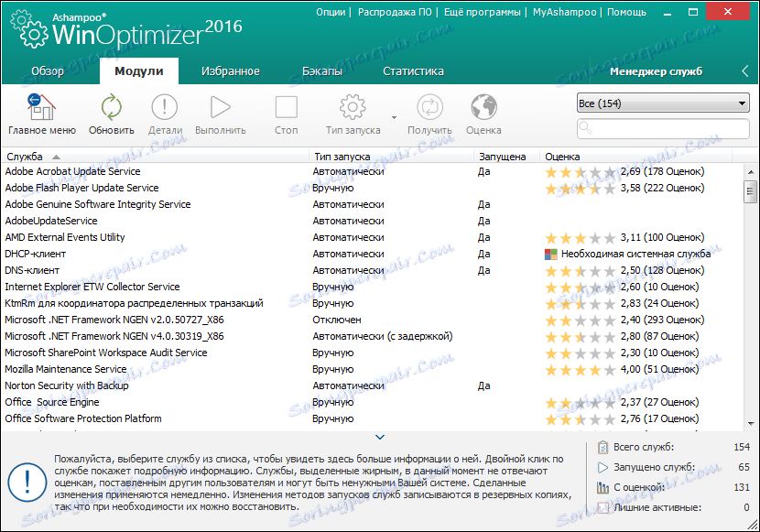Switch to the Статистика tab
The height and width of the screenshot is (532, 760).
(412, 70)
